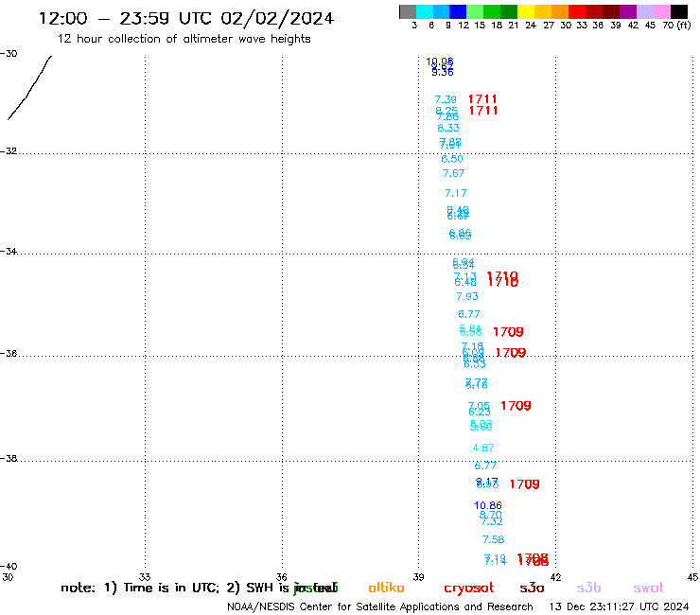The image size is (700, 615).
Task: Choose the purple swatch in the color scale
Action: click(628, 11)
